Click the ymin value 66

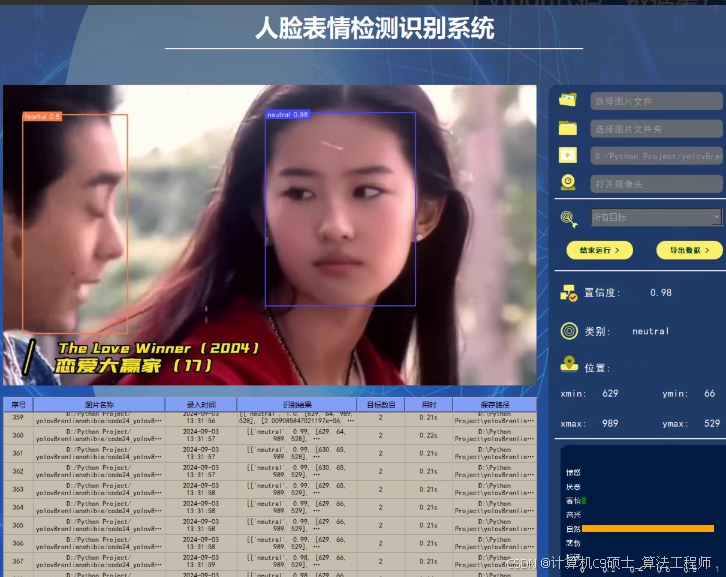tap(710, 394)
